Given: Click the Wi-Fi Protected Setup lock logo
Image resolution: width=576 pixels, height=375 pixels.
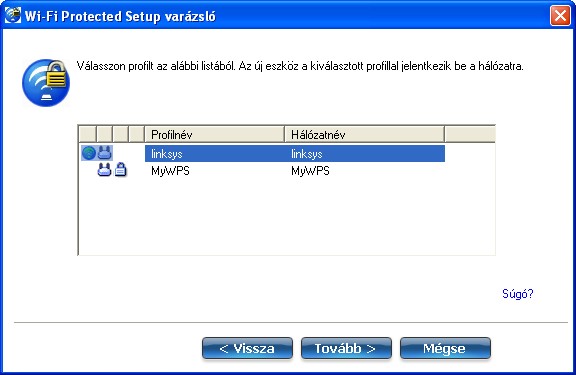Looking at the screenshot, I should [46, 83].
